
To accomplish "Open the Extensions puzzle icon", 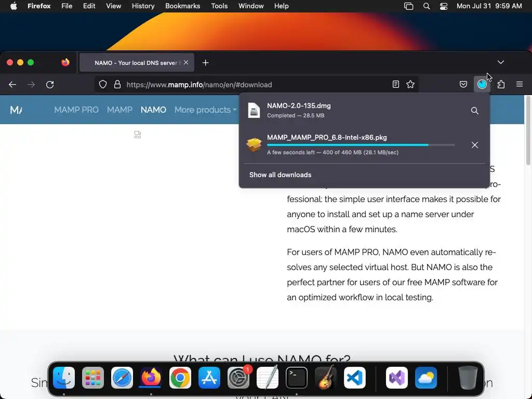I will tap(501, 84).
